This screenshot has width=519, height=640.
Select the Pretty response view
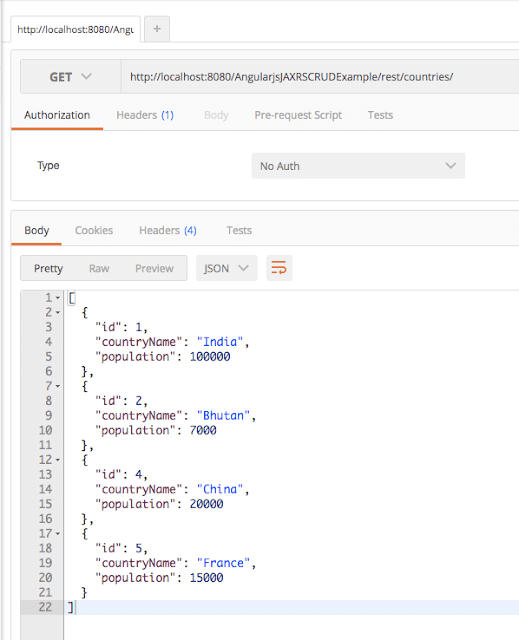[49, 268]
